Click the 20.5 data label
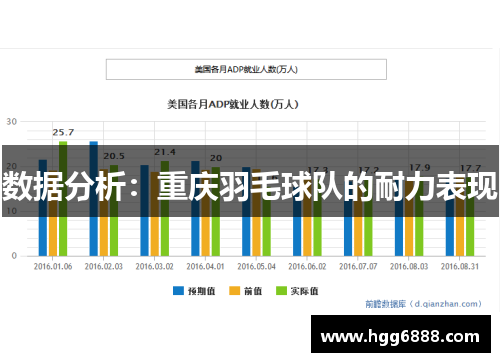Screen dimensions: 500x362 (x=114, y=156)
